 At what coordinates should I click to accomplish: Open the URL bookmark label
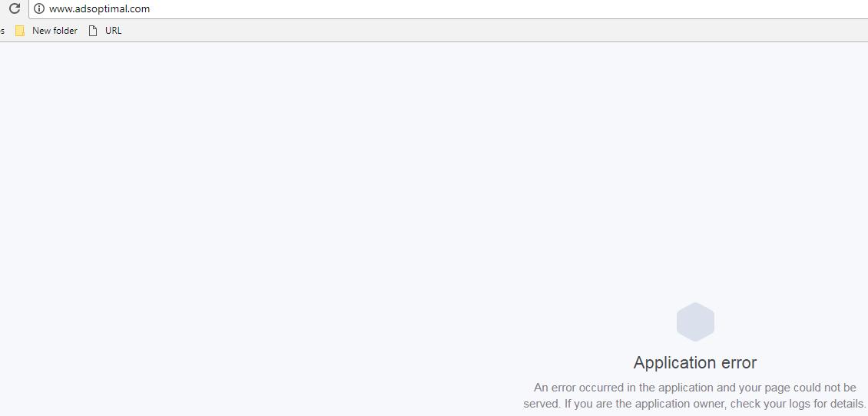pyautogui.click(x=113, y=31)
